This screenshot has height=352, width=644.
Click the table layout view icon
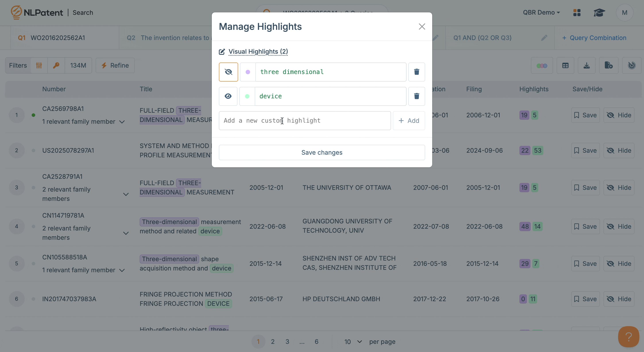click(x=565, y=65)
